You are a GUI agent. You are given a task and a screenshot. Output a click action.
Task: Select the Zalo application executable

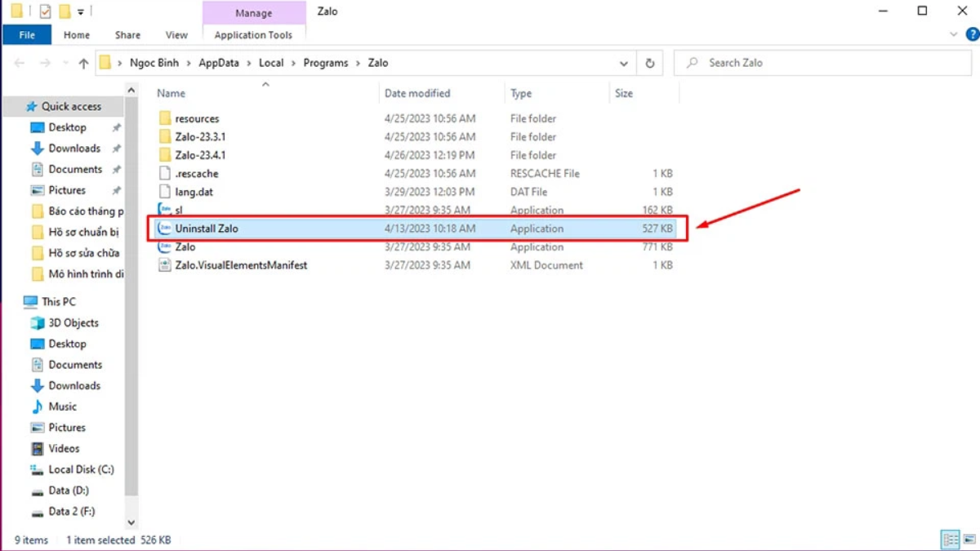185,247
